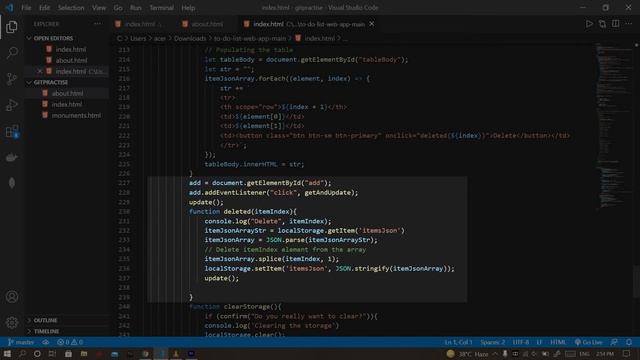Collapse the Open Editors section

pyautogui.click(x=53, y=38)
